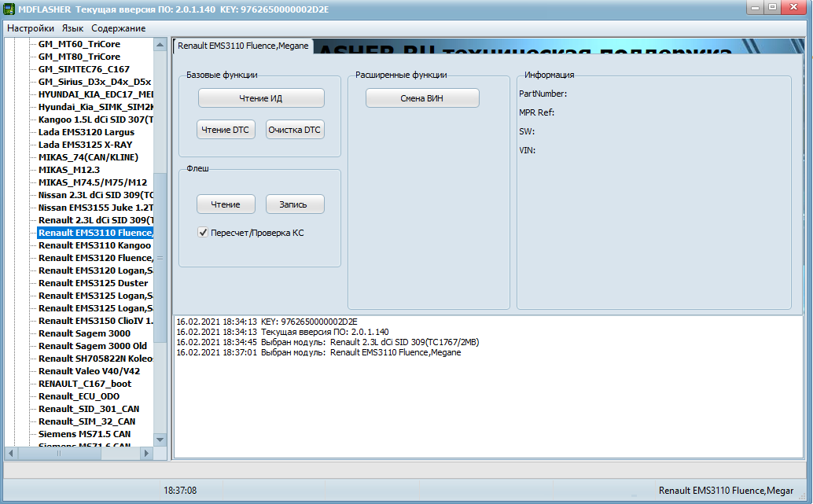Screen dimensions: 813x504
Task: Click the horizontal scroll right arrow
Action: (147, 453)
